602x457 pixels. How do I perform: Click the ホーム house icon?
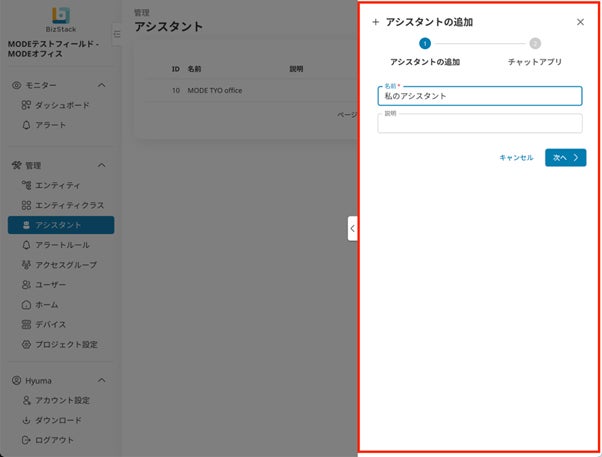tap(26, 305)
